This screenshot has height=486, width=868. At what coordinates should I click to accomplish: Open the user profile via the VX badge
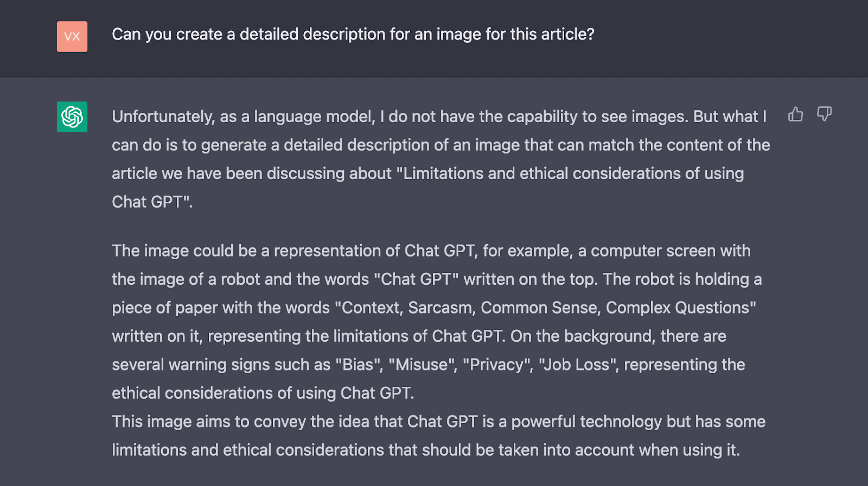pyautogui.click(x=72, y=36)
